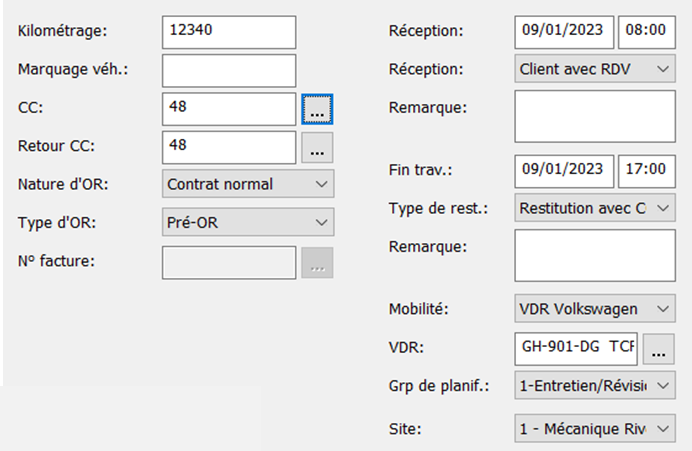The width and height of the screenshot is (692, 451).
Task: Expand the Grp de planif. dropdown
Action: (x=595, y=385)
